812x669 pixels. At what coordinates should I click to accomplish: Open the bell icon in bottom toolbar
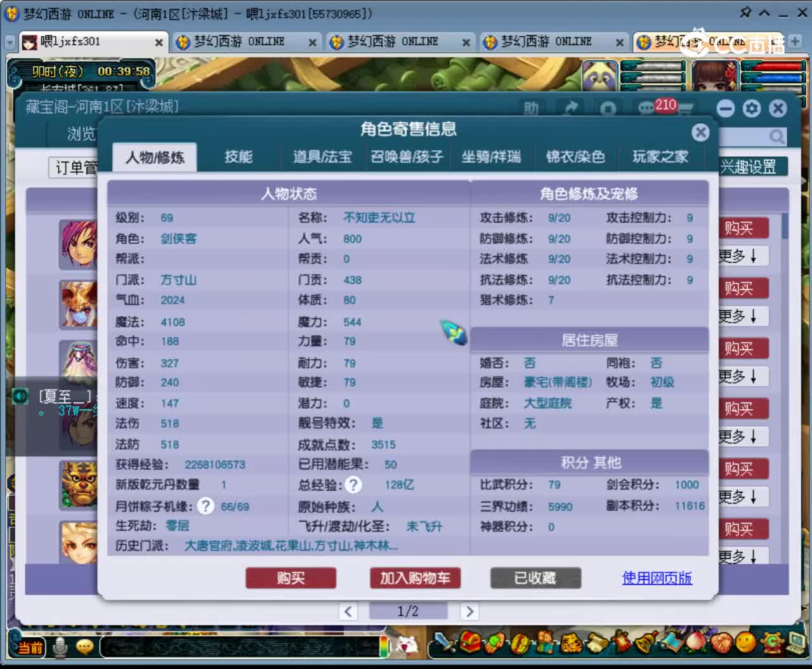(647, 643)
